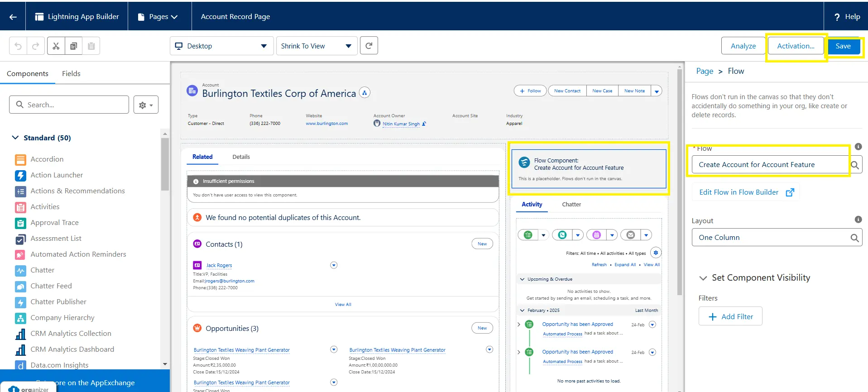Image resolution: width=868 pixels, height=392 pixels.
Task: Click the cut scissors icon
Action: coord(56,46)
